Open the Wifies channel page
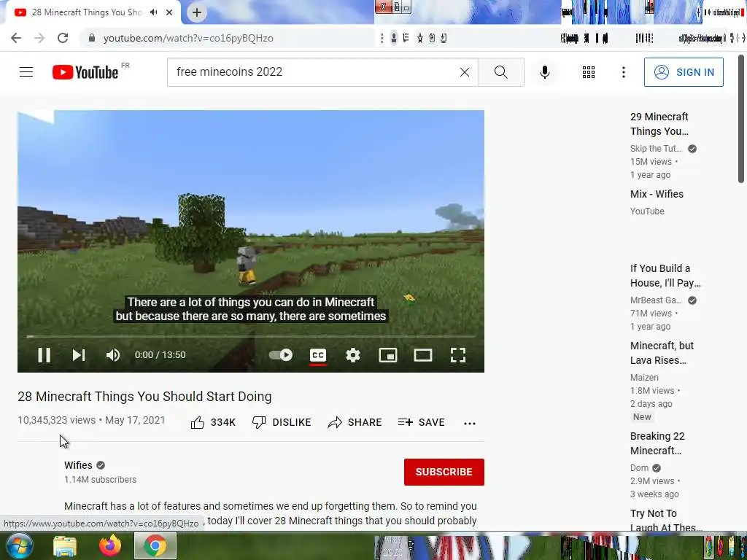747x560 pixels. (x=79, y=465)
